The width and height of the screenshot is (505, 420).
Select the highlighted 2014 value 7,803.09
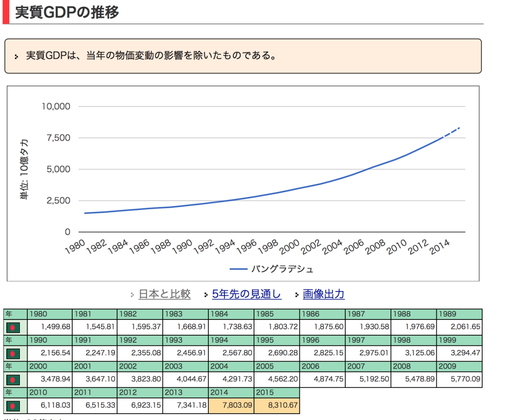pyautogui.click(x=237, y=405)
